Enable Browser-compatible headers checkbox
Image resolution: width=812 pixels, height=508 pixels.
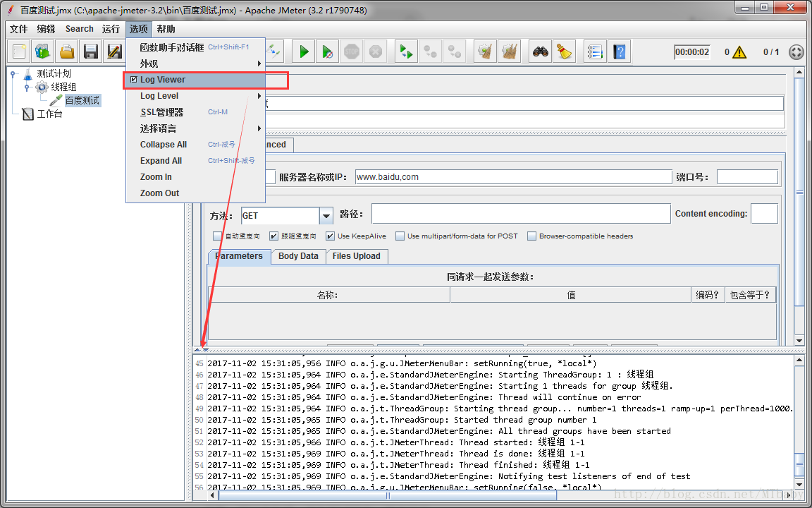coord(531,236)
